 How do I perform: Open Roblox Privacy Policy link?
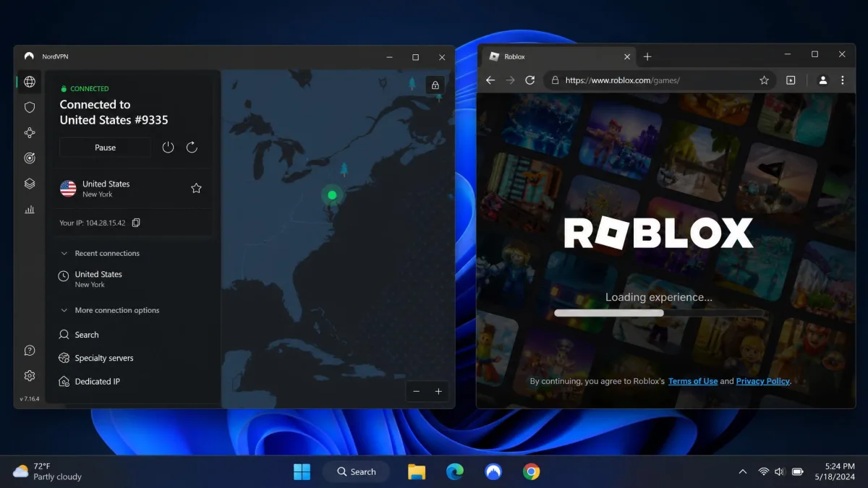tap(763, 381)
